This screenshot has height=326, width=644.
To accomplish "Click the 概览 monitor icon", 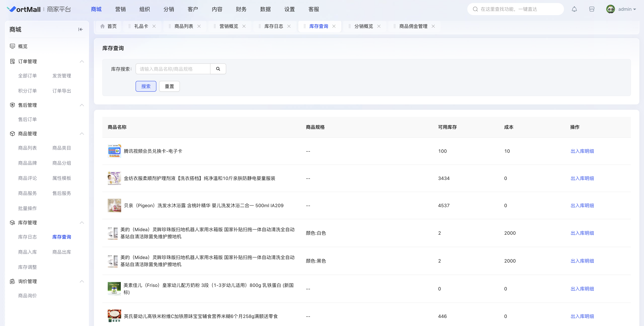I will pyautogui.click(x=12, y=46).
